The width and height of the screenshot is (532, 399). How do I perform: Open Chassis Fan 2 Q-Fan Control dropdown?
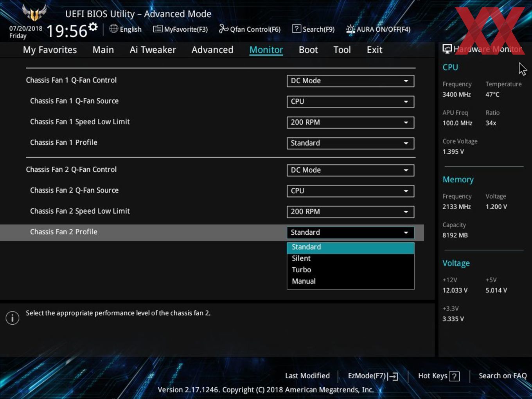[350, 170]
